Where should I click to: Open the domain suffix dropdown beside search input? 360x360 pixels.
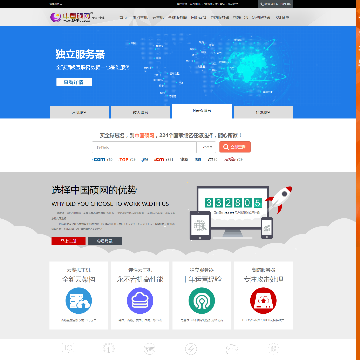(x=207, y=147)
